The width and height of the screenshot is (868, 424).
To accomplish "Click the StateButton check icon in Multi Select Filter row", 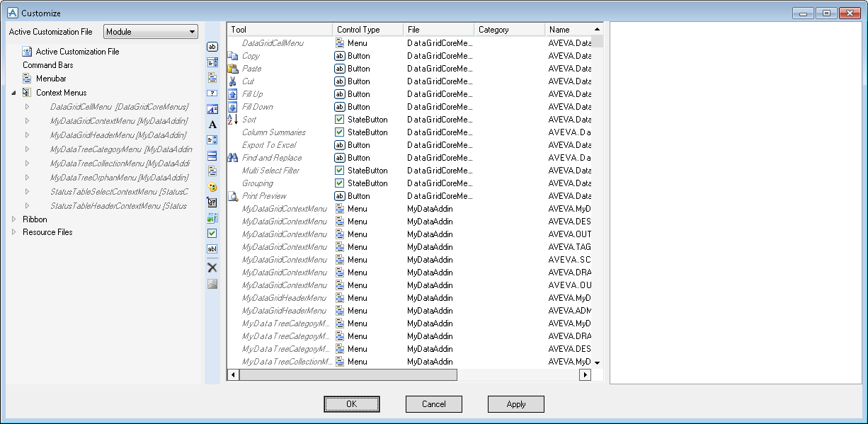I will pyautogui.click(x=340, y=171).
